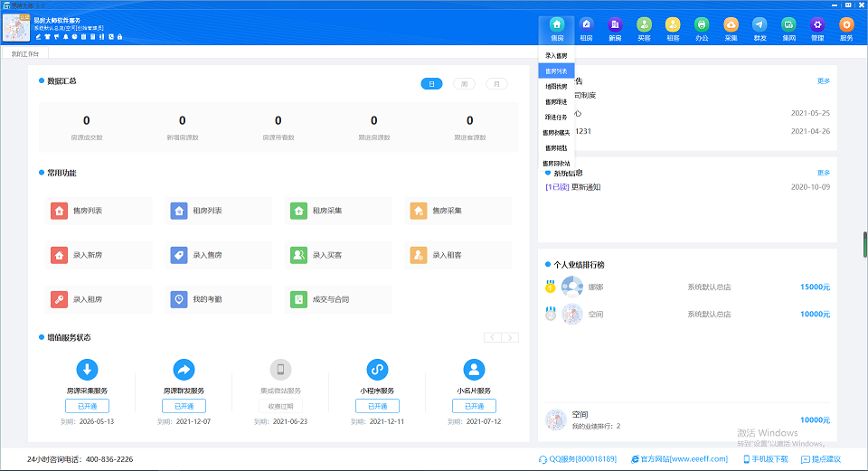Go to previous value-added services page arrow
This screenshot has width=868, height=471.
493,337
